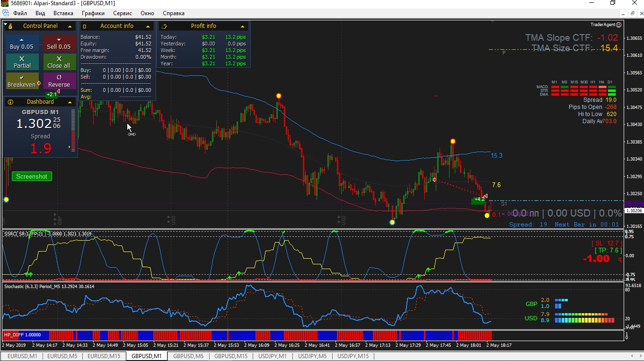The height and width of the screenshot is (361, 644).
Task: Click the Balance $41.52 value
Action: coord(143,37)
